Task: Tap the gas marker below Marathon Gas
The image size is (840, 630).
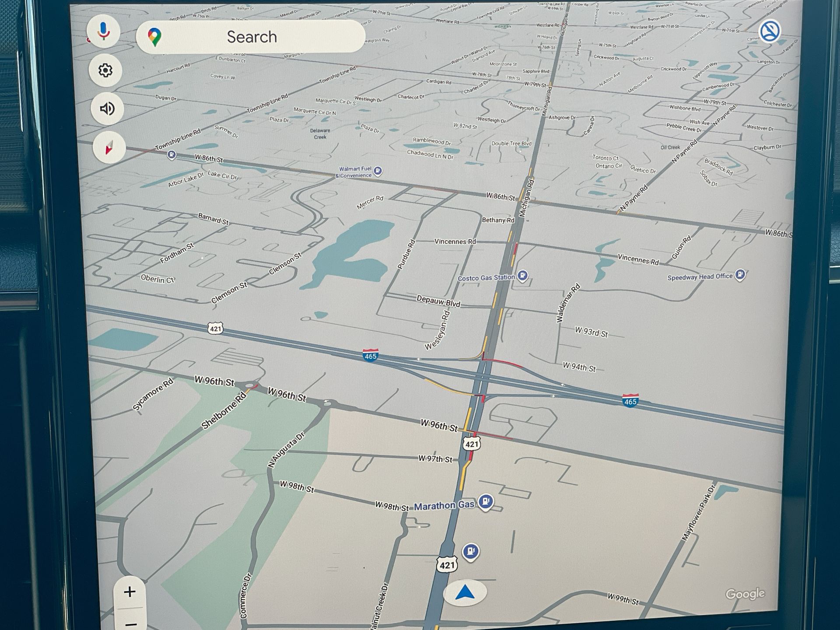Action: (471, 551)
